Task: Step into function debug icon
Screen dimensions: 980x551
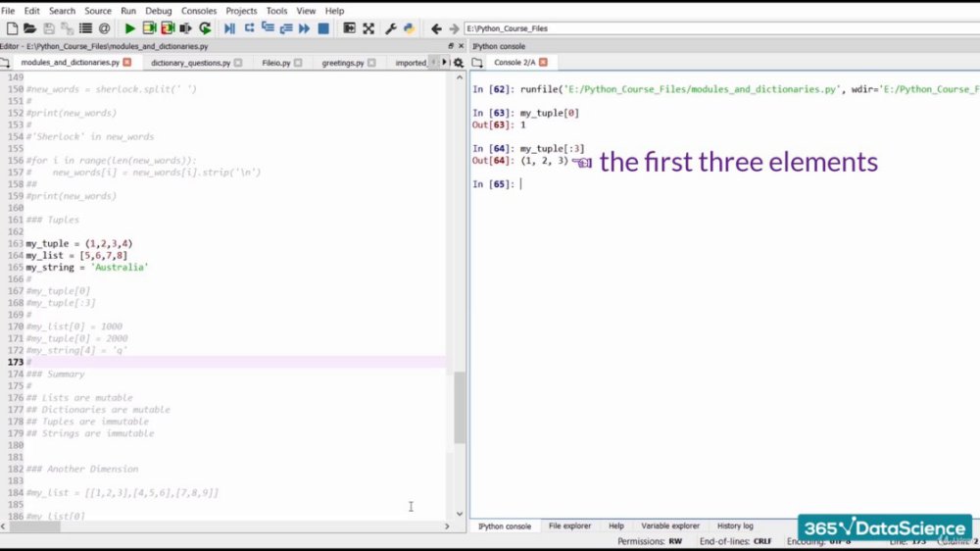Action: [x=268, y=28]
